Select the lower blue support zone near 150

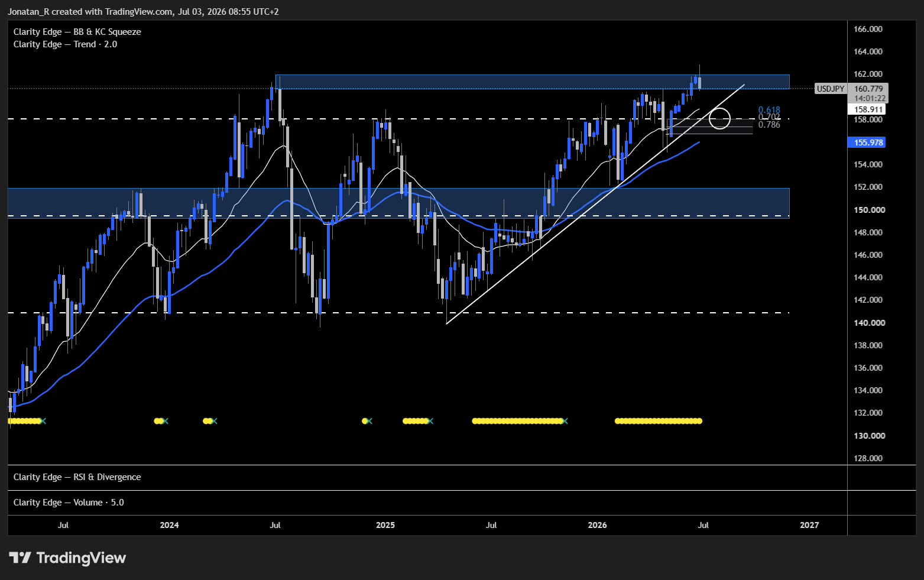click(x=398, y=203)
